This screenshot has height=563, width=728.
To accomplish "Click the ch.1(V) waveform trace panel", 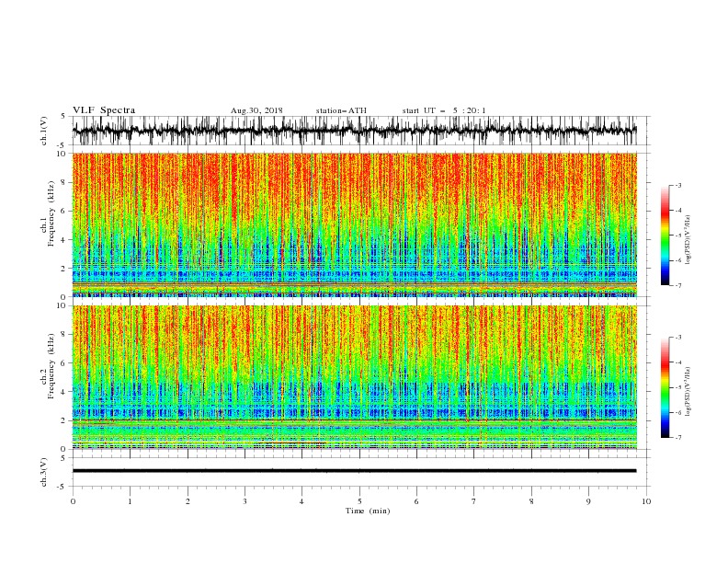I will [x=354, y=131].
